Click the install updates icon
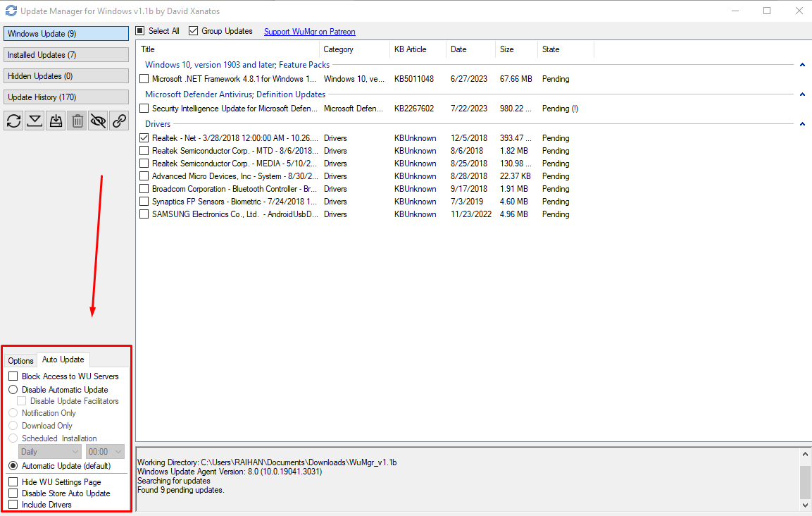This screenshot has width=812, height=516. coord(56,121)
